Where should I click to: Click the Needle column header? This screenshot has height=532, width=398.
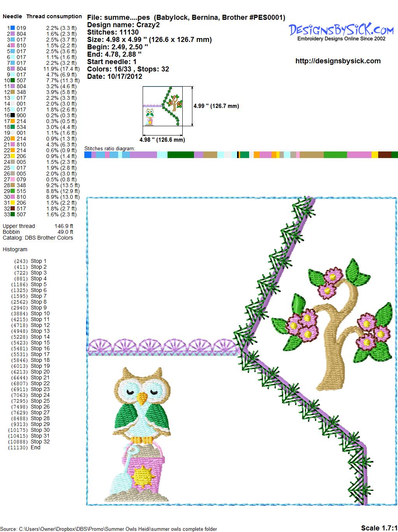point(12,16)
